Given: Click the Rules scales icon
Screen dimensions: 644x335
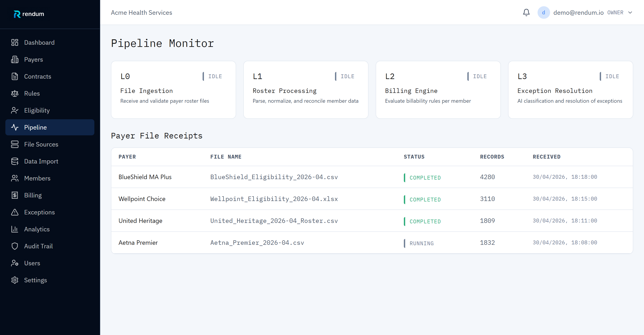Looking at the screenshot, I should click(x=15, y=93).
